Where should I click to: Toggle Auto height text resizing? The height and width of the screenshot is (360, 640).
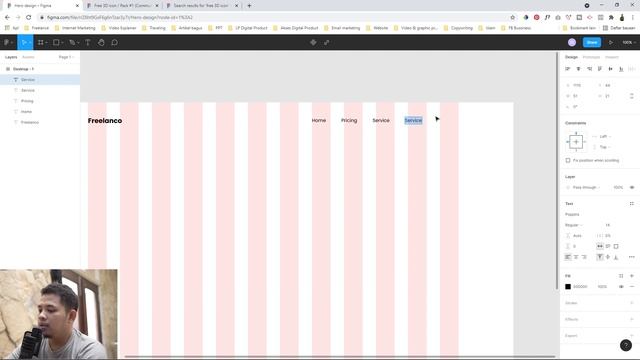(608, 247)
